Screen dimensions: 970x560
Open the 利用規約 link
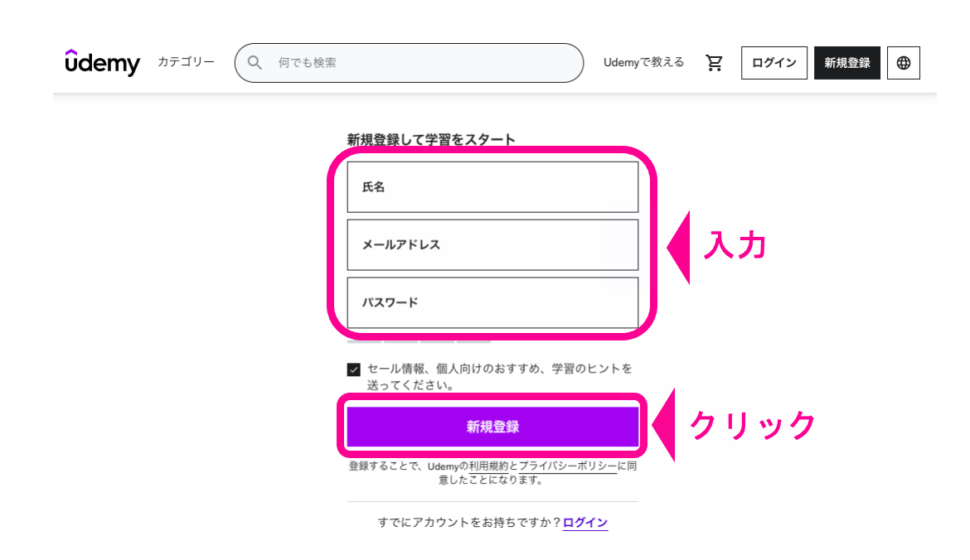489,466
